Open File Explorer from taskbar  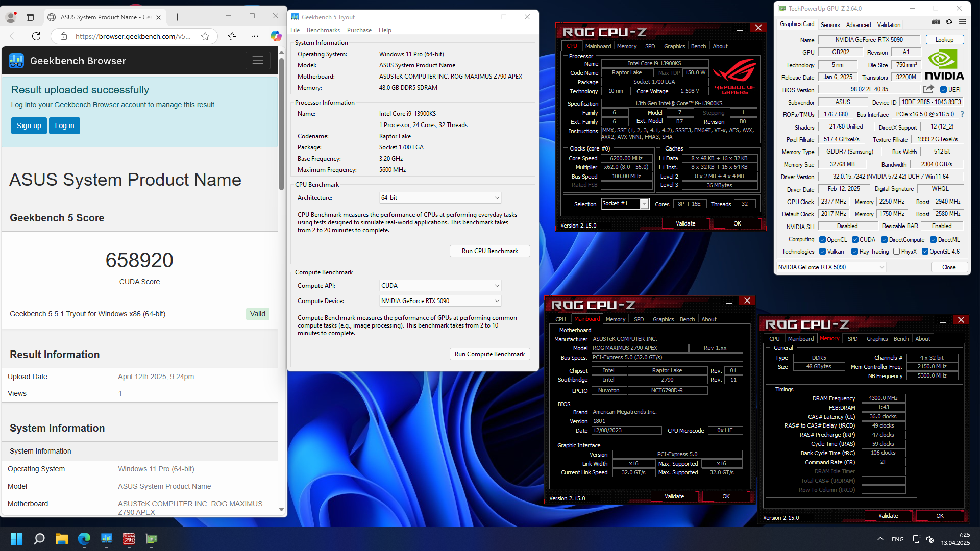pyautogui.click(x=62, y=539)
